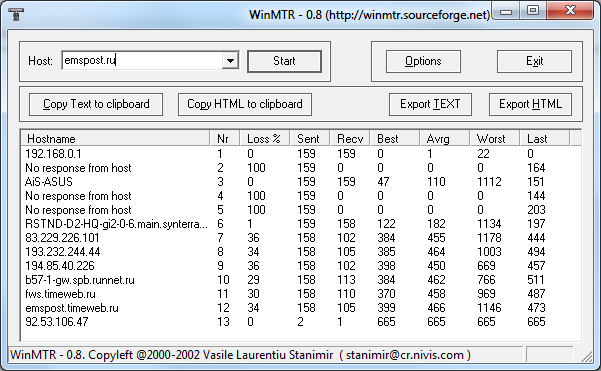Click Last value 511 for b57-1-gw.spb.runnet.ru

click(x=536, y=280)
